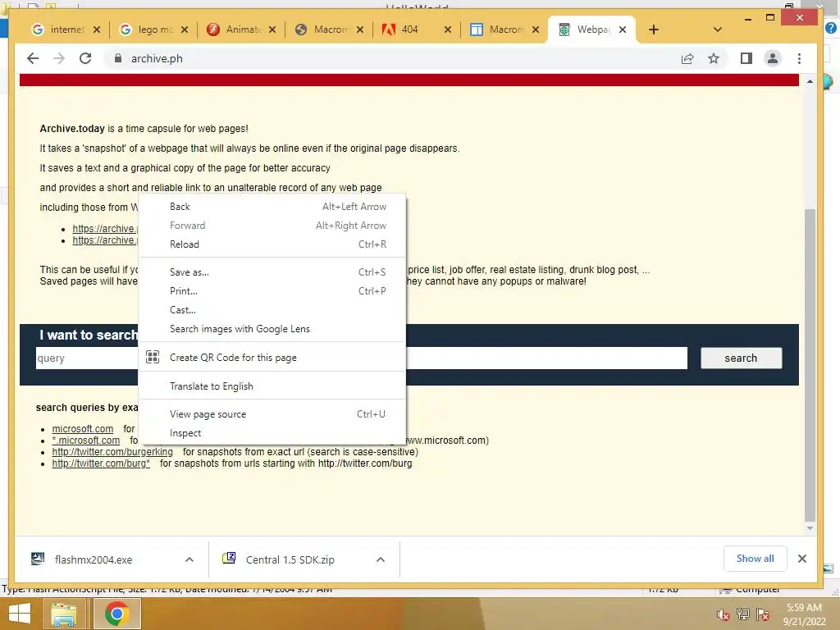
Task: Open the flashmx2004.exe downloaded file
Action: pos(94,559)
